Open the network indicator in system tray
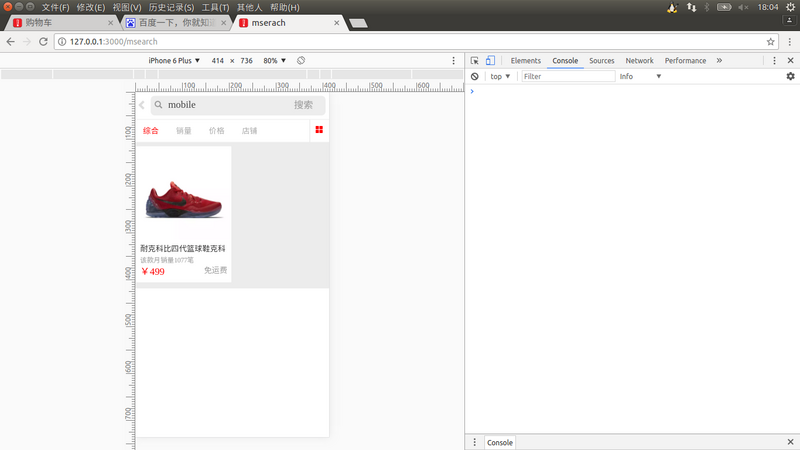Viewport: 800px width, 450px height. tap(691, 7)
